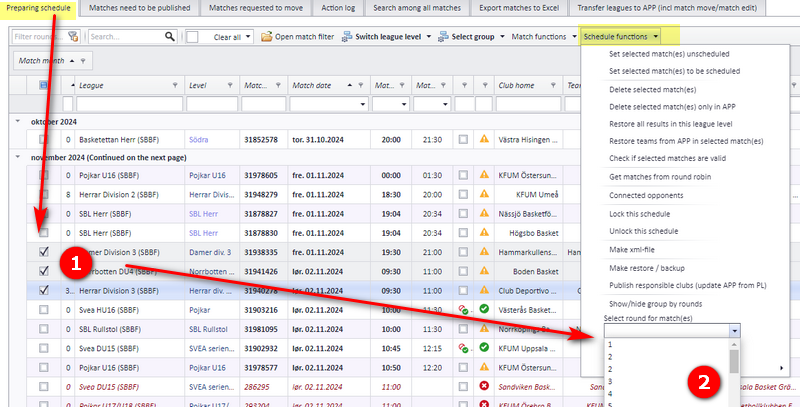
Task: Choose Make xml-file menu item
Action: click(632, 249)
